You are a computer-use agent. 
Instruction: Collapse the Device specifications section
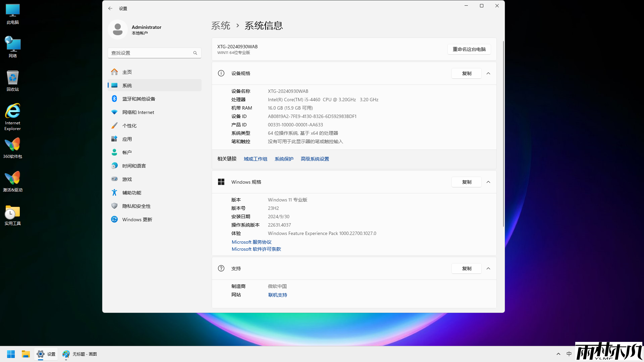[488, 73]
